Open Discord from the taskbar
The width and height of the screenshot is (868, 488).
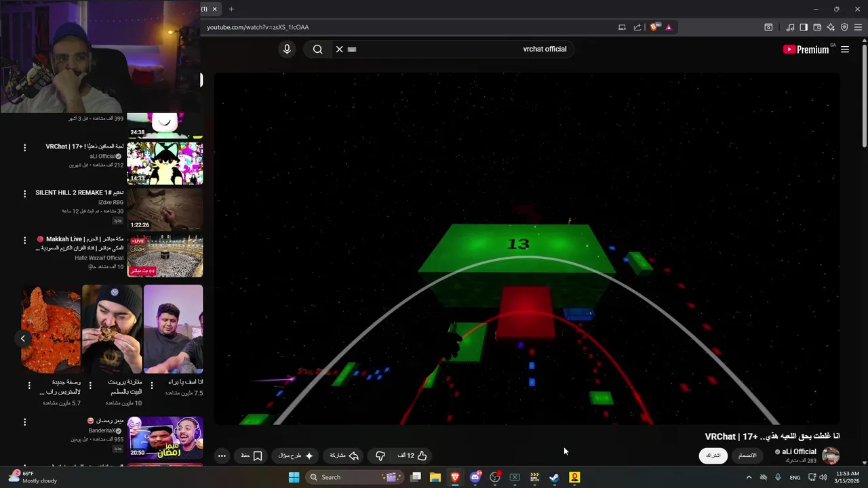pos(475,477)
